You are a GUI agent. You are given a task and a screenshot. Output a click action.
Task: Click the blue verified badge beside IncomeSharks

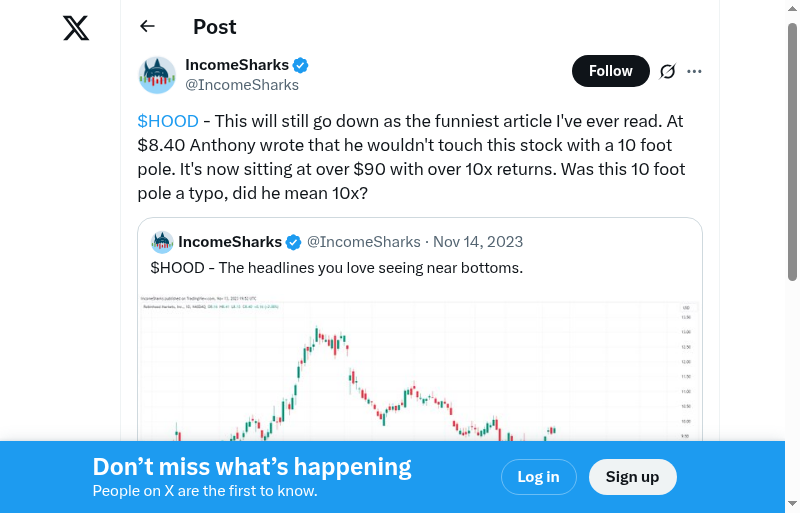click(x=300, y=65)
